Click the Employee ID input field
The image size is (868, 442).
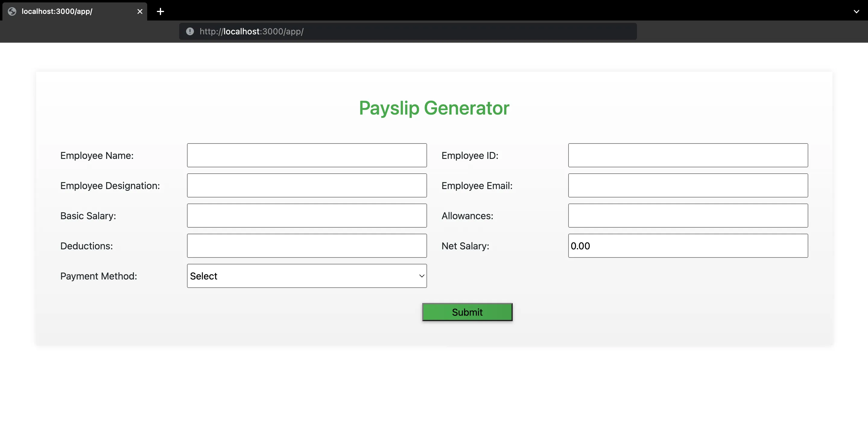pyautogui.click(x=688, y=155)
